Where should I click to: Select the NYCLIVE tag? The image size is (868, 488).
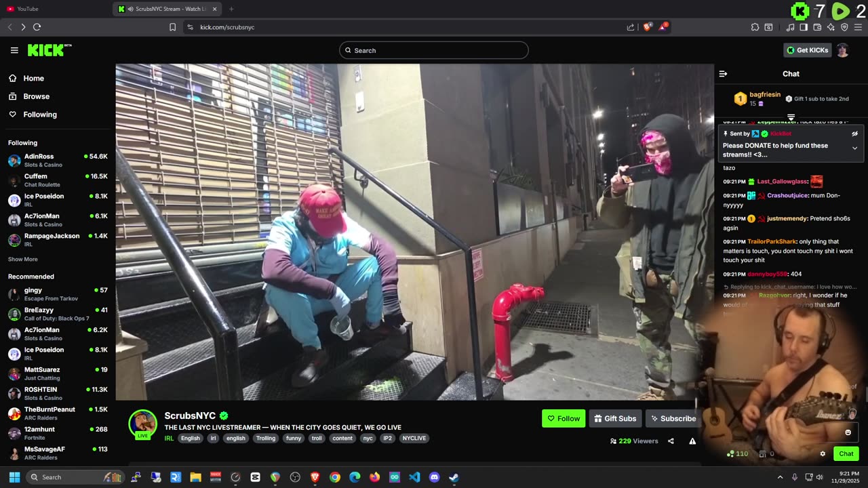pos(414,439)
